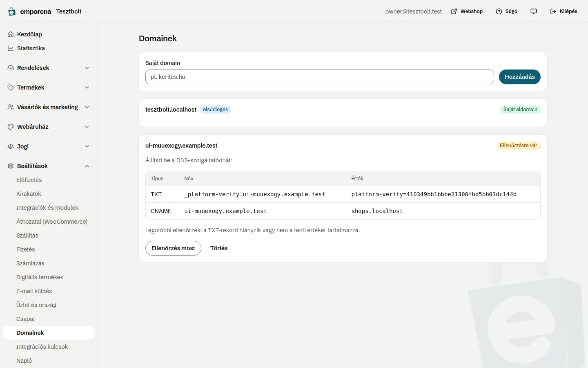Click the shops.localhost CNAME value

pyautogui.click(x=377, y=211)
